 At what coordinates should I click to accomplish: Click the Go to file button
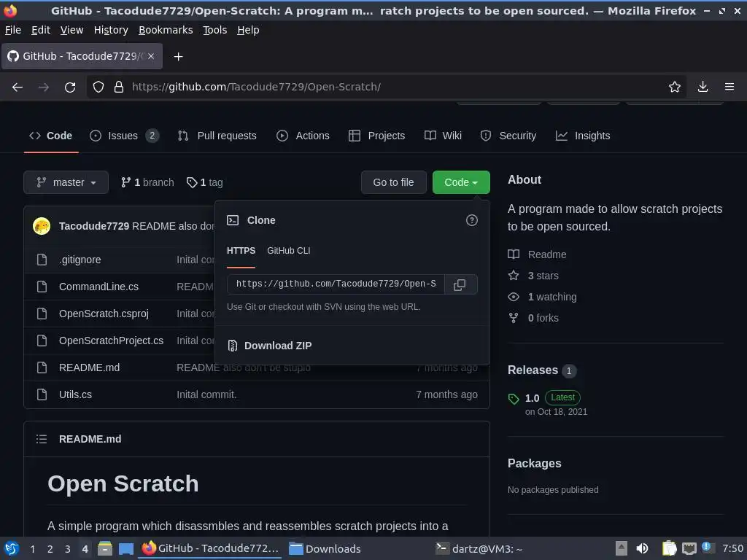tap(393, 183)
